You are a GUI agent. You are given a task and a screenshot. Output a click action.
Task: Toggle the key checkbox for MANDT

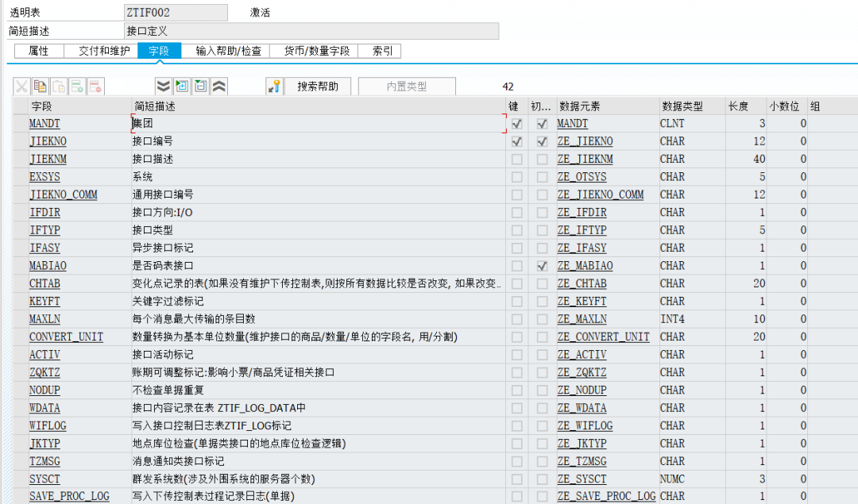click(x=516, y=124)
